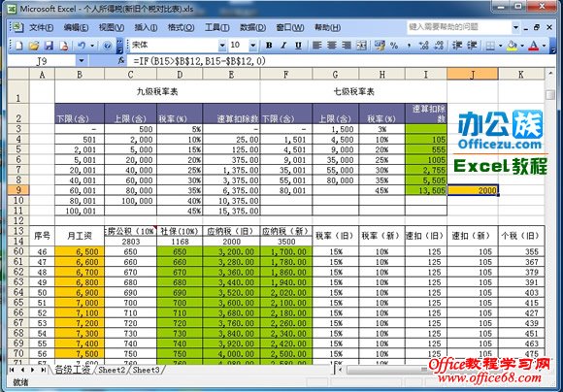Open the 窗口(W) menu
563x392 pixels.
290,27
